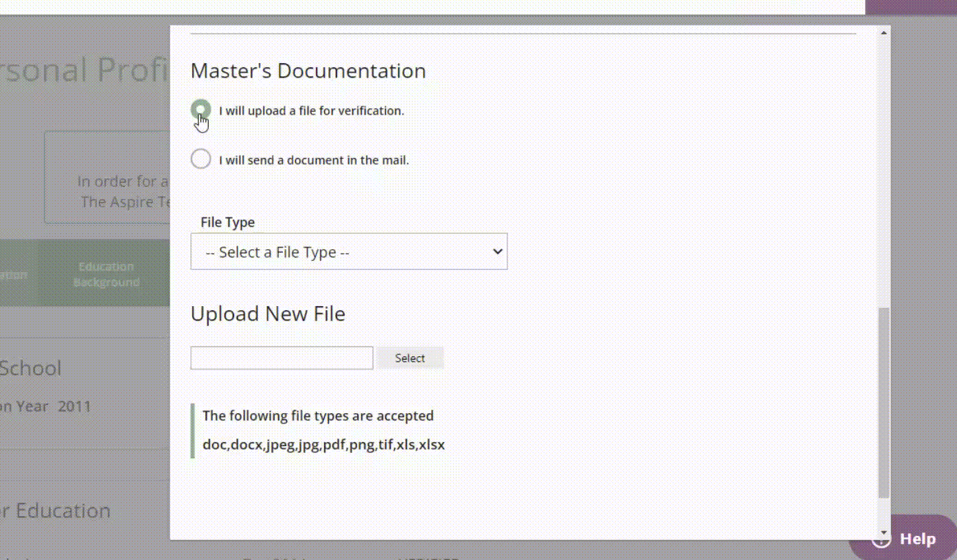
Task: Focus the Upload New File text field
Action: (281, 358)
